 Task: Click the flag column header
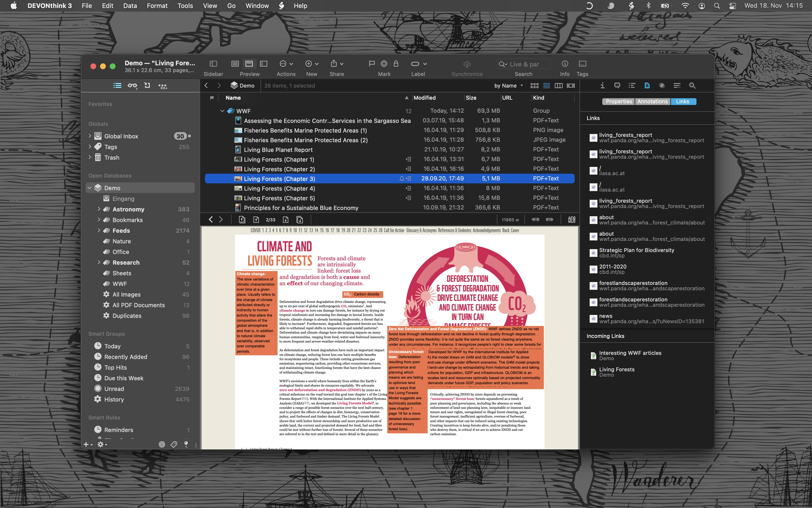[212, 98]
